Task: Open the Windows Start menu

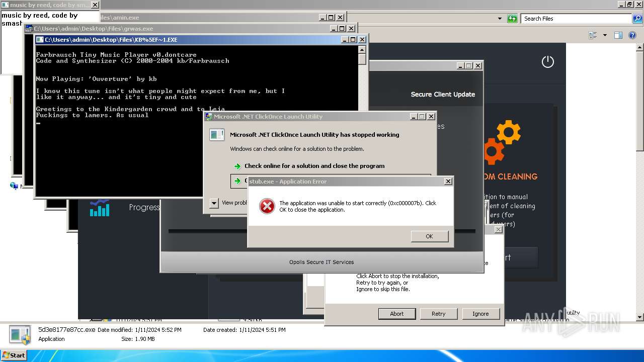Action: [14, 355]
